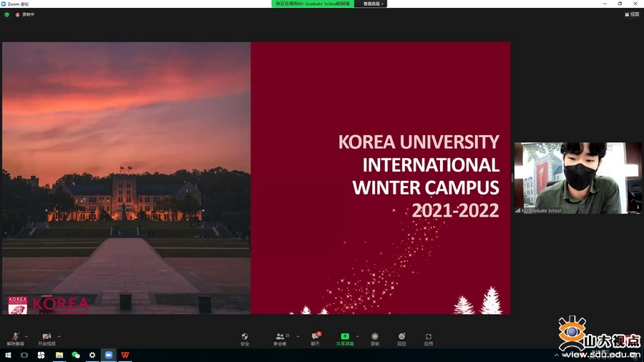Click the Zoom 会议 window title icon
The height and width of the screenshot is (362, 644).
point(4,4)
